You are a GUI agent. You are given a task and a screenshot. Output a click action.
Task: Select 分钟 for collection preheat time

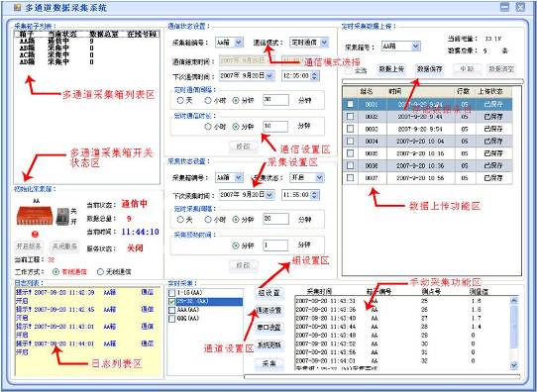236,245
